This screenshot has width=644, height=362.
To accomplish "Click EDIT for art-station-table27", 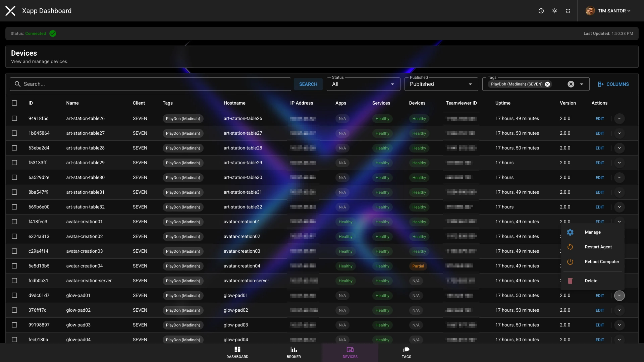I will (x=600, y=133).
